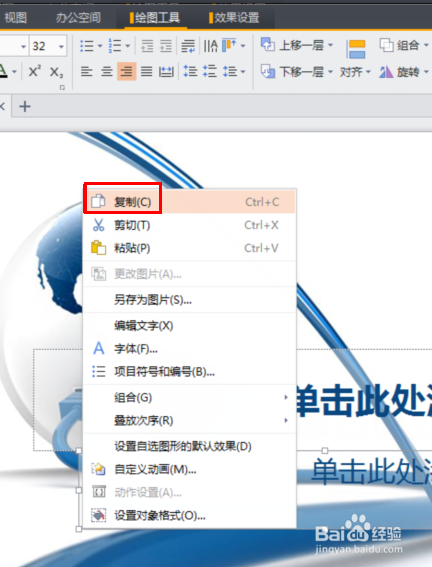The height and width of the screenshot is (567, 432).
Task: Open 自定义动画(M)... from menu
Action: pos(189,469)
